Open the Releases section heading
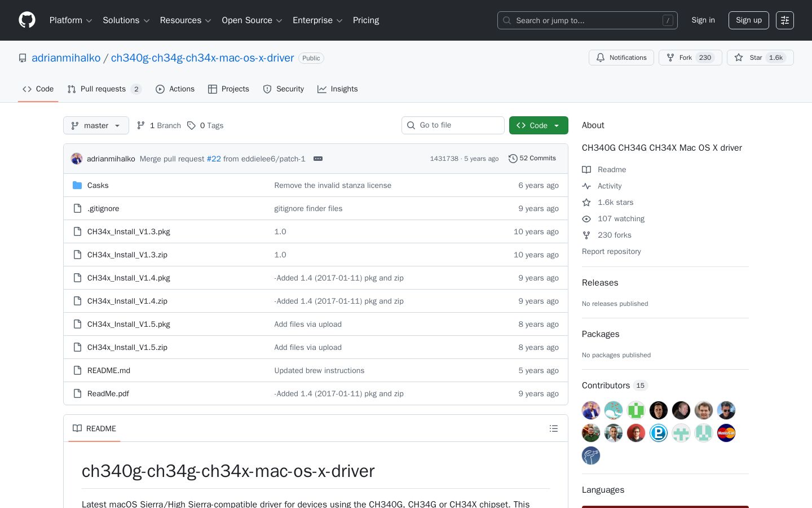Viewport: 812px width, 508px height. 600,283
